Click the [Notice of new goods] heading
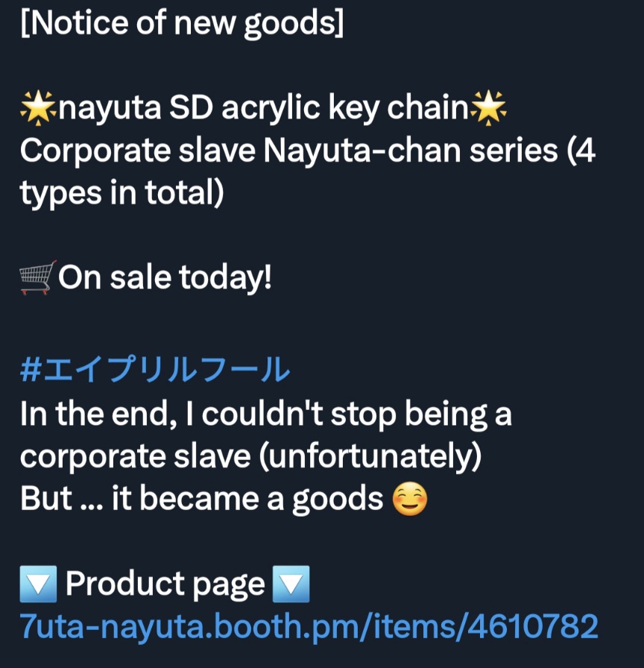This screenshot has width=644, height=668. [x=182, y=23]
